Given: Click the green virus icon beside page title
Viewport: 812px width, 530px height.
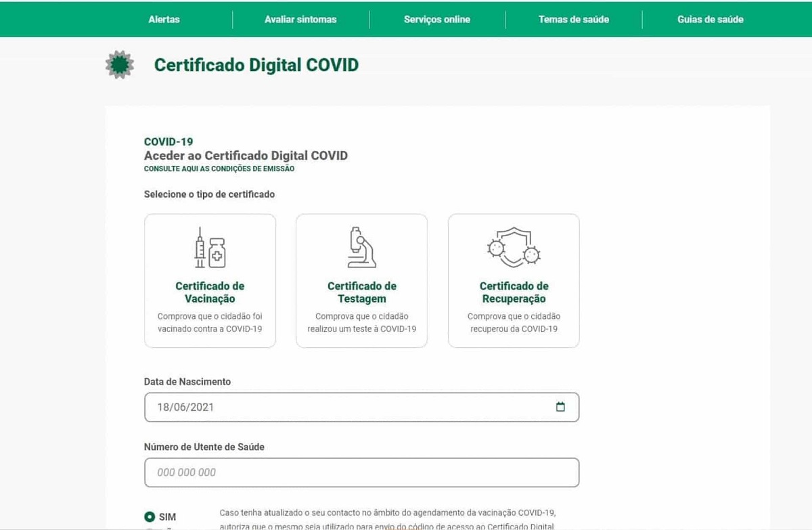Looking at the screenshot, I should [x=119, y=65].
